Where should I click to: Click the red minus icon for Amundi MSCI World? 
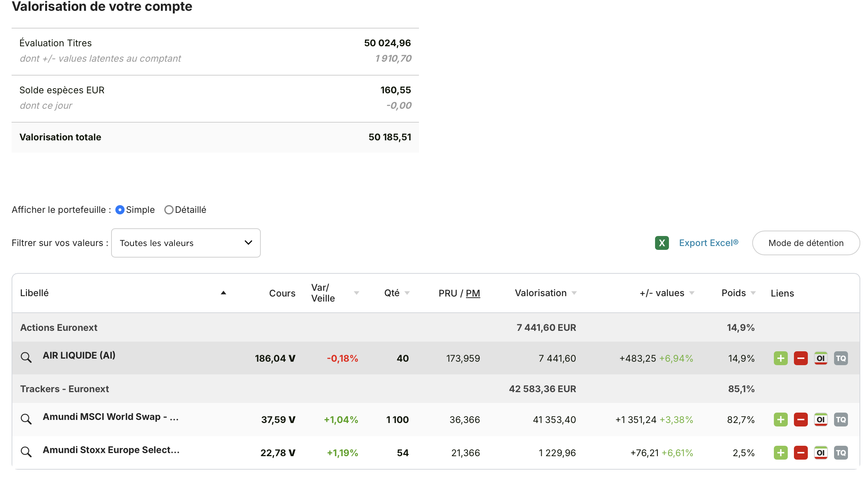[800, 420]
